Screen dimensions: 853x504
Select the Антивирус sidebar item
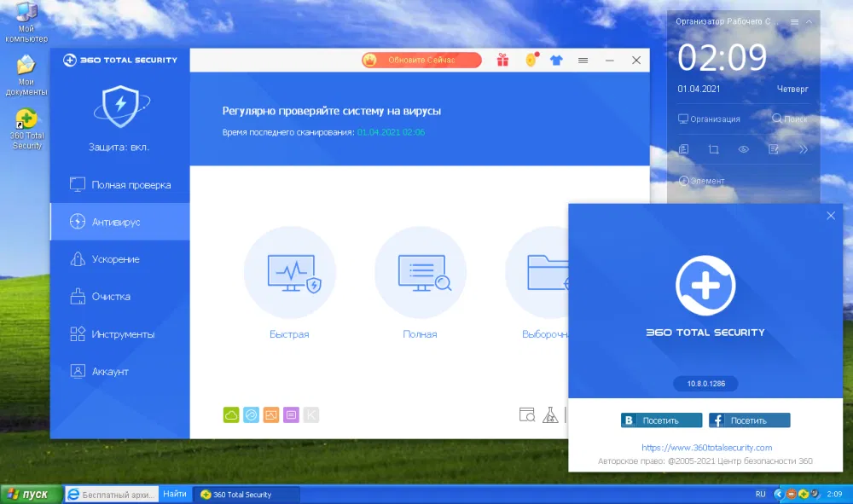coord(120,222)
